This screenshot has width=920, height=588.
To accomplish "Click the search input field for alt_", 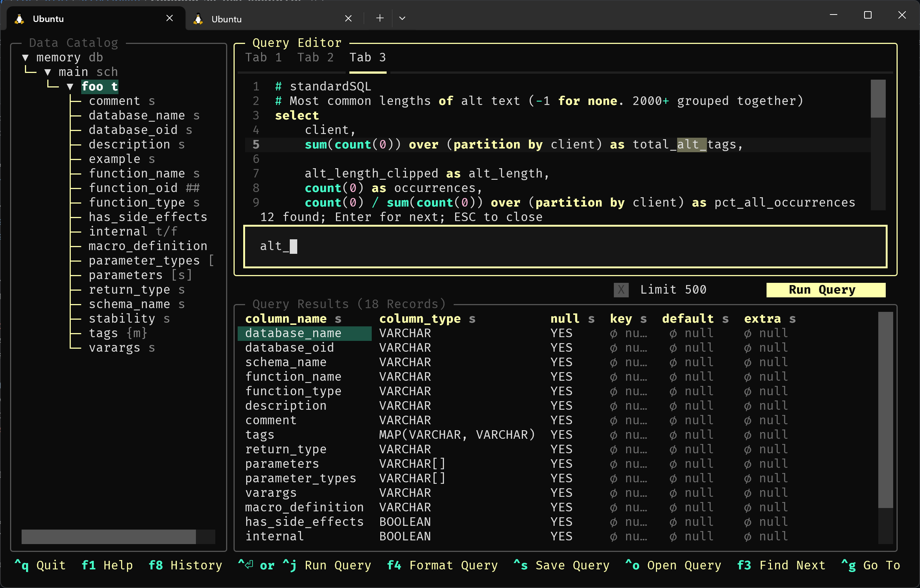I will click(x=566, y=245).
